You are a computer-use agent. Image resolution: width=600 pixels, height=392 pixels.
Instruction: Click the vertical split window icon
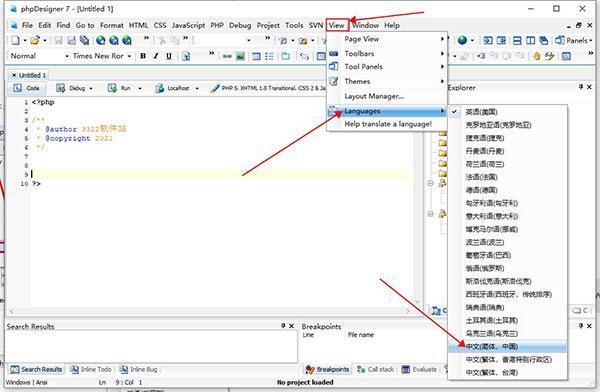530,40
